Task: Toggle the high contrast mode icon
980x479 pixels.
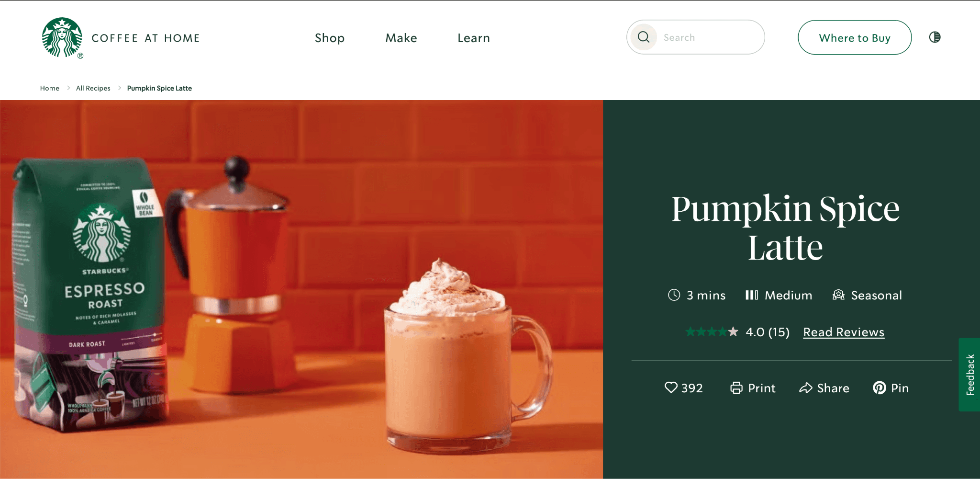Action: 935,37
